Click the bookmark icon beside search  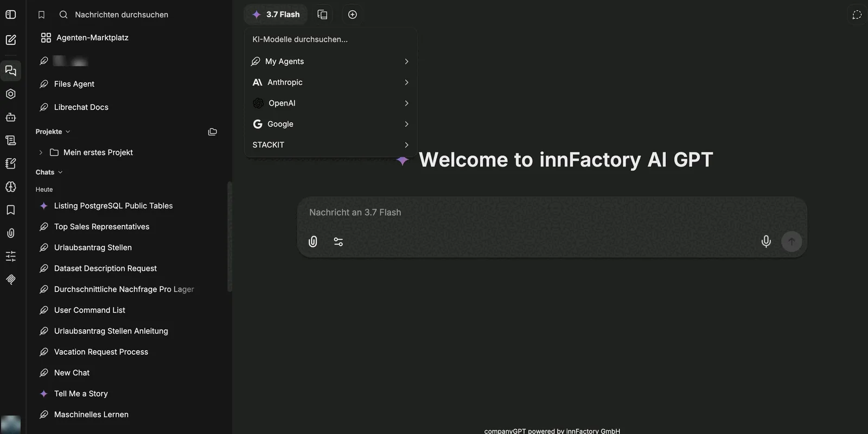[41, 15]
